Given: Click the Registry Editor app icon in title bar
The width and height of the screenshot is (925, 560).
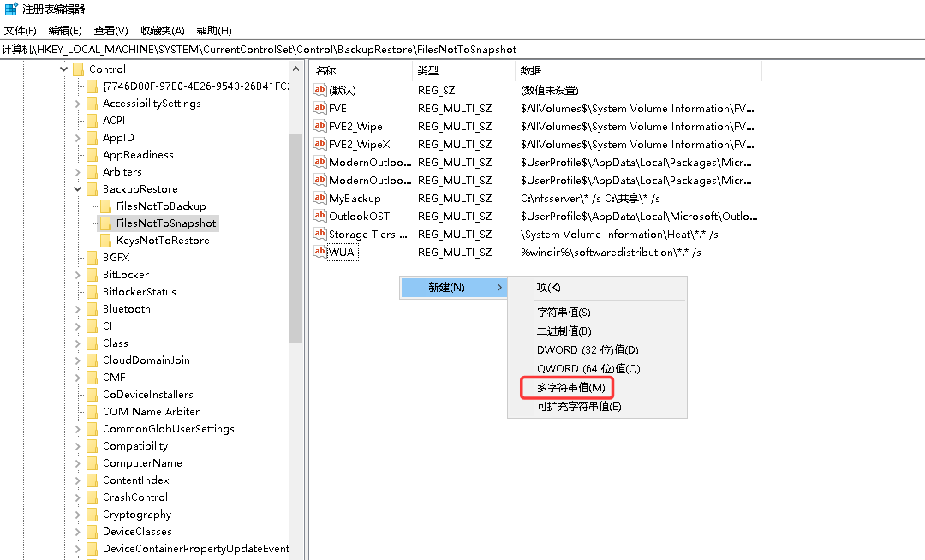Looking at the screenshot, I should click(x=11, y=9).
